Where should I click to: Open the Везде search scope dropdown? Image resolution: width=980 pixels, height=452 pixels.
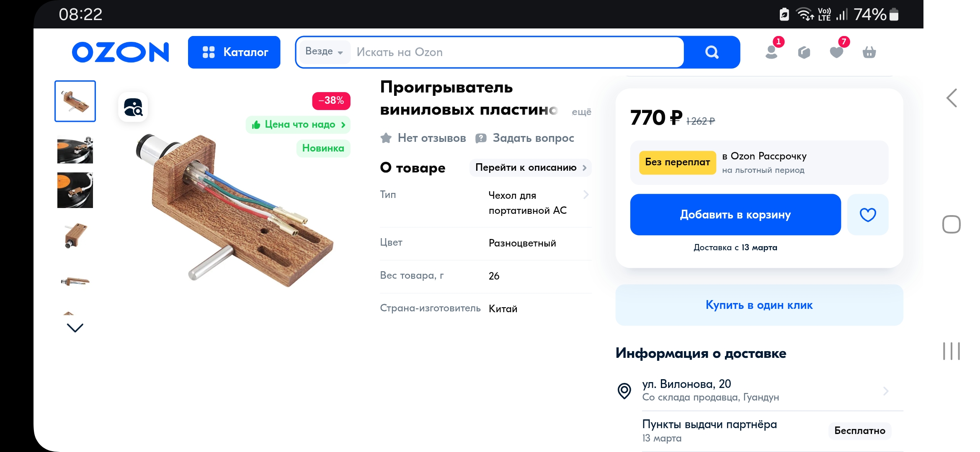(324, 52)
